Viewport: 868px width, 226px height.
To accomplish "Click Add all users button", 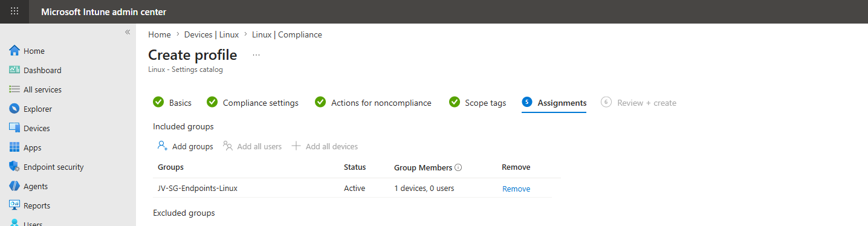I will coord(252,146).
